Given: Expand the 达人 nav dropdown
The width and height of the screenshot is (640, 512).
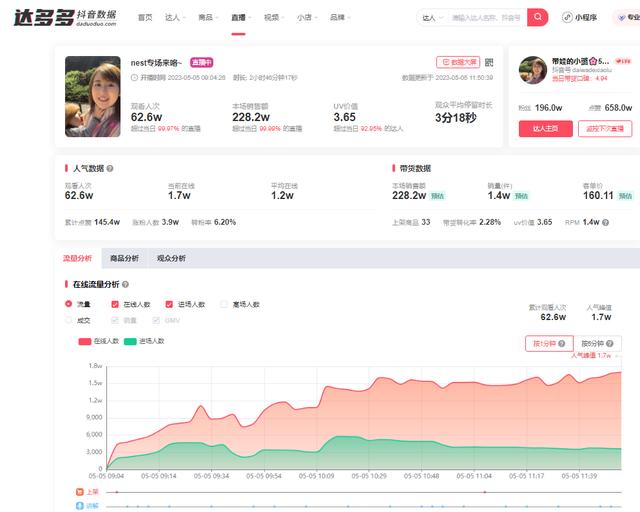Looking at the screenshot, I should [x=176, y=18].
